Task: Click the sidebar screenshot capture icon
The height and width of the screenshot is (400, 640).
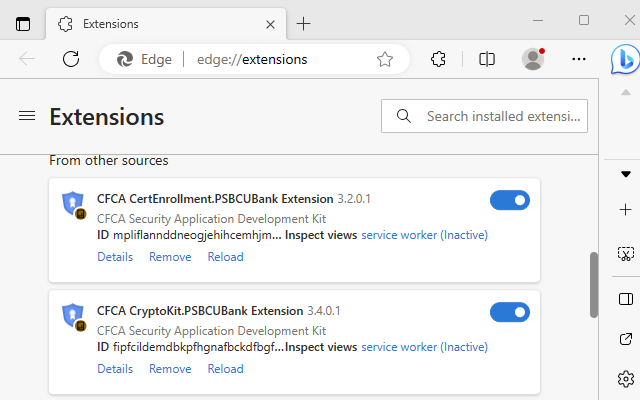Action: [x=626, y=254]
